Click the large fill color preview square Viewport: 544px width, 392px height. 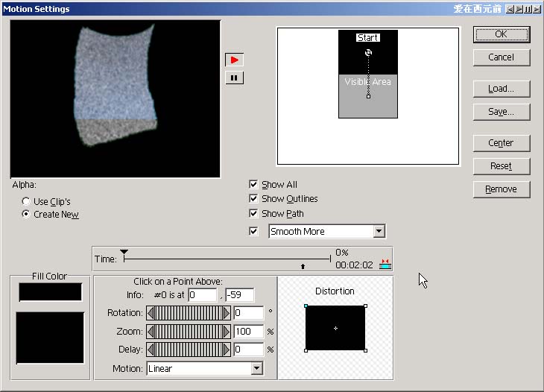point(50,338)
